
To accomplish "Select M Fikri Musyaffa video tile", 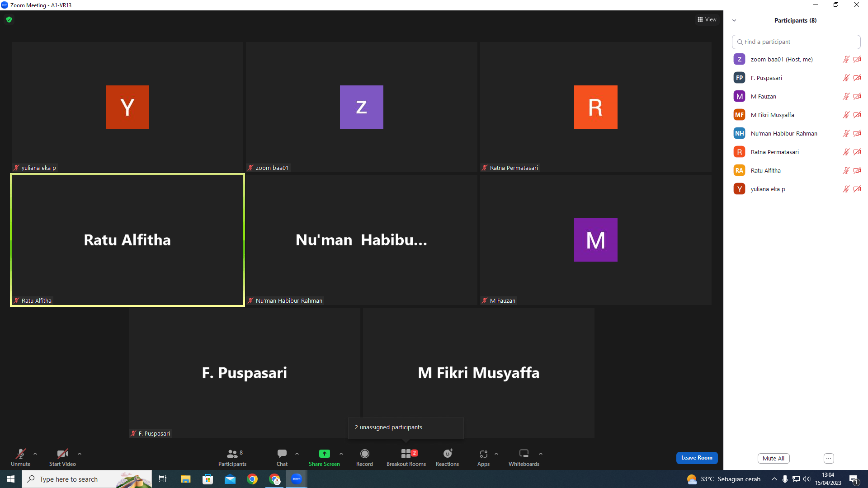I will [x=479, y=373].
